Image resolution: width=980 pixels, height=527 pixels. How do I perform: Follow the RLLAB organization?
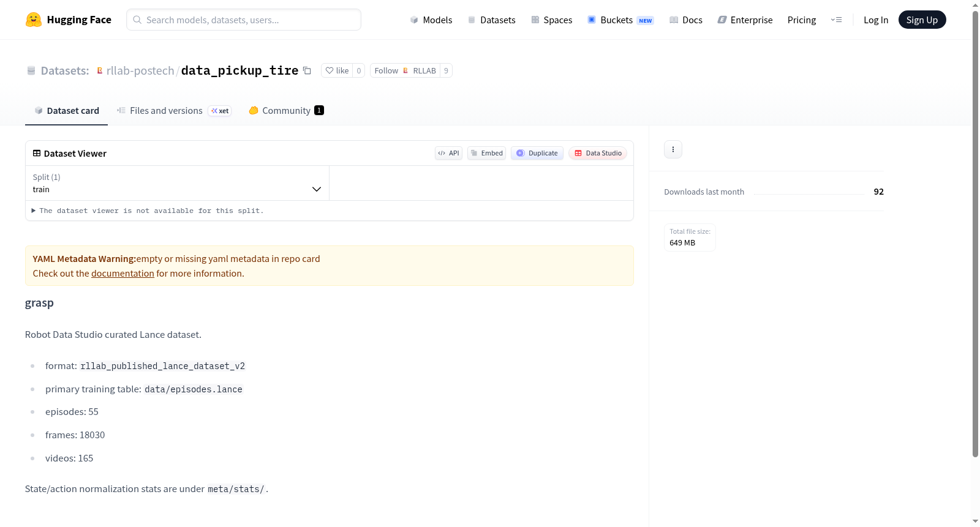pos(405,70)
